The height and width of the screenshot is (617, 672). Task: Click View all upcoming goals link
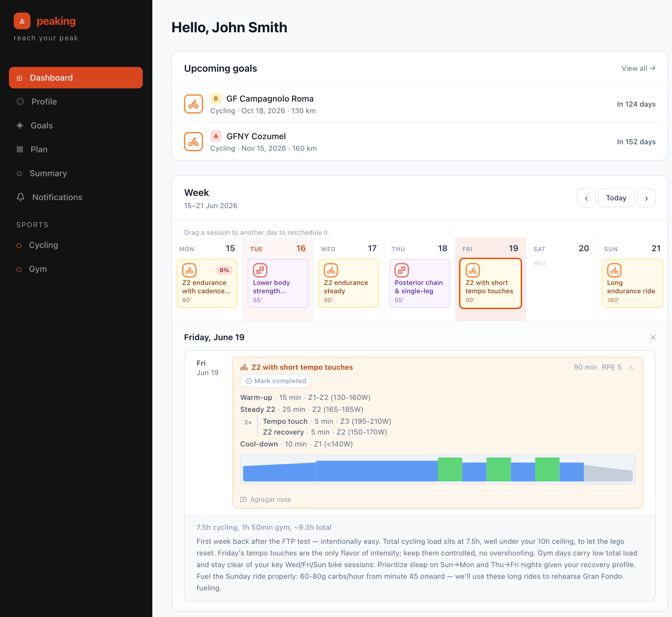pyautogui.click(x=638, y=68)
